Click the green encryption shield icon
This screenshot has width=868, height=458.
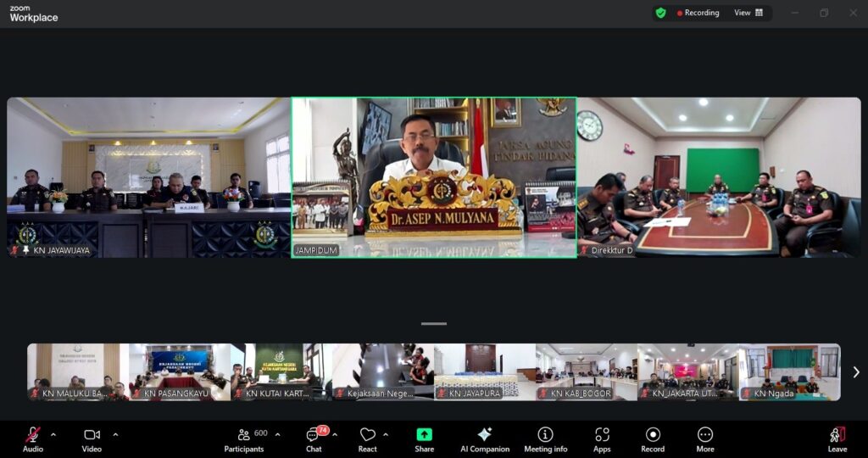[x=661, y=13]
